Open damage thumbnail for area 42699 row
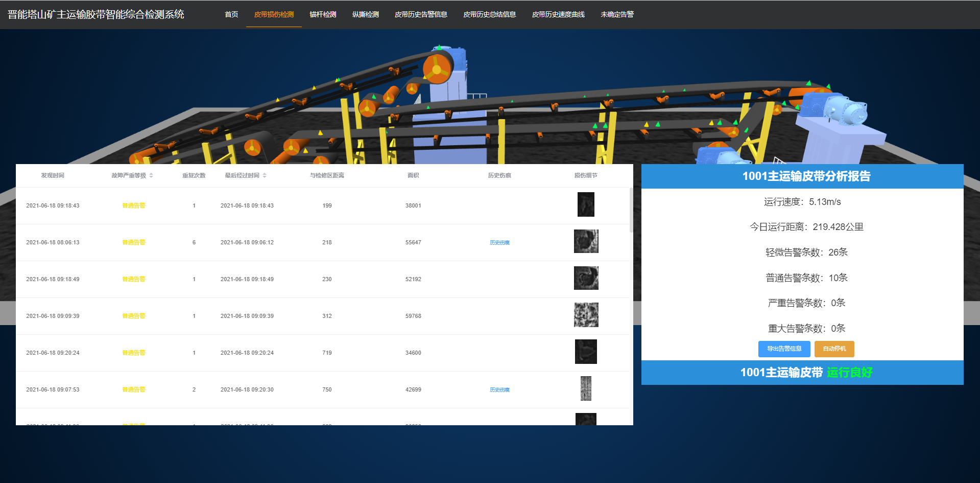 (x=586, y=388)
